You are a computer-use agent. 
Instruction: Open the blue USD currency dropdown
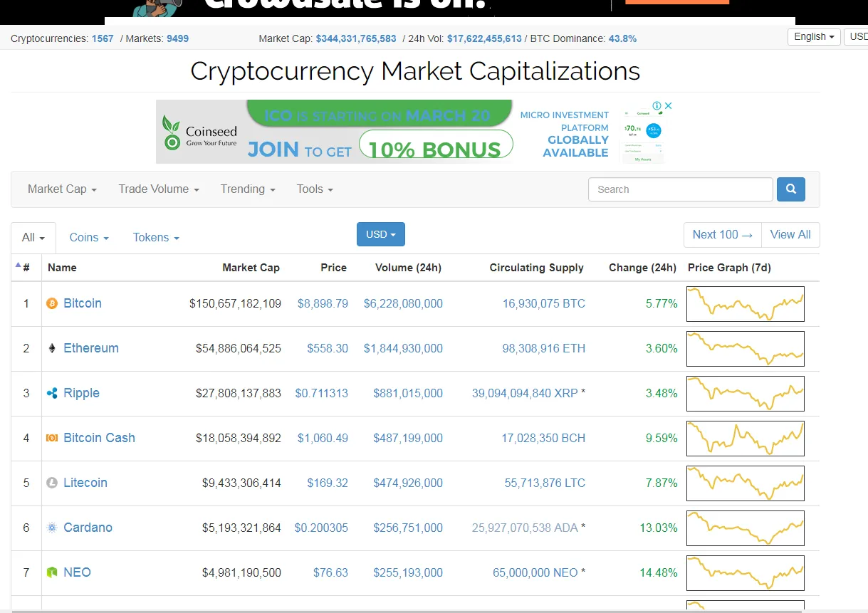point(381,234)
